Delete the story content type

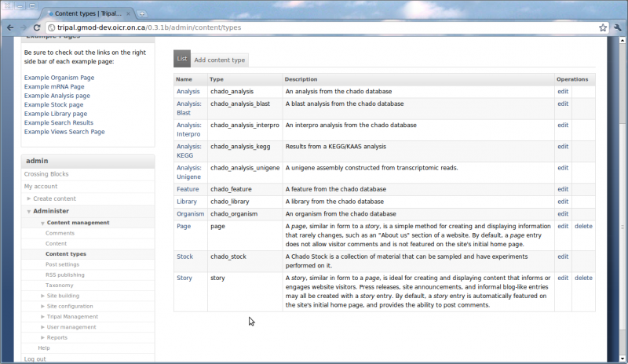(x=583, y=278)
